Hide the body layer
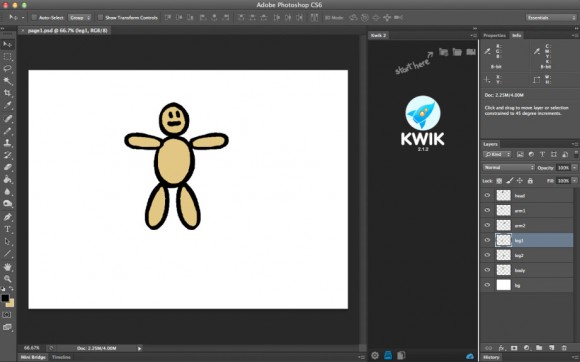Viewport: 580px width, 362px height. click(487, 270)
